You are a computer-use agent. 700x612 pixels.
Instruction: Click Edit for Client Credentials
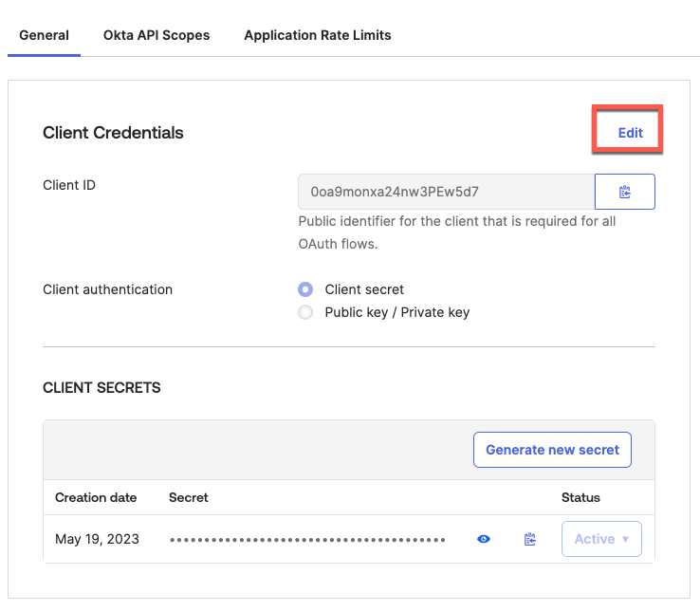pos(630,133)
